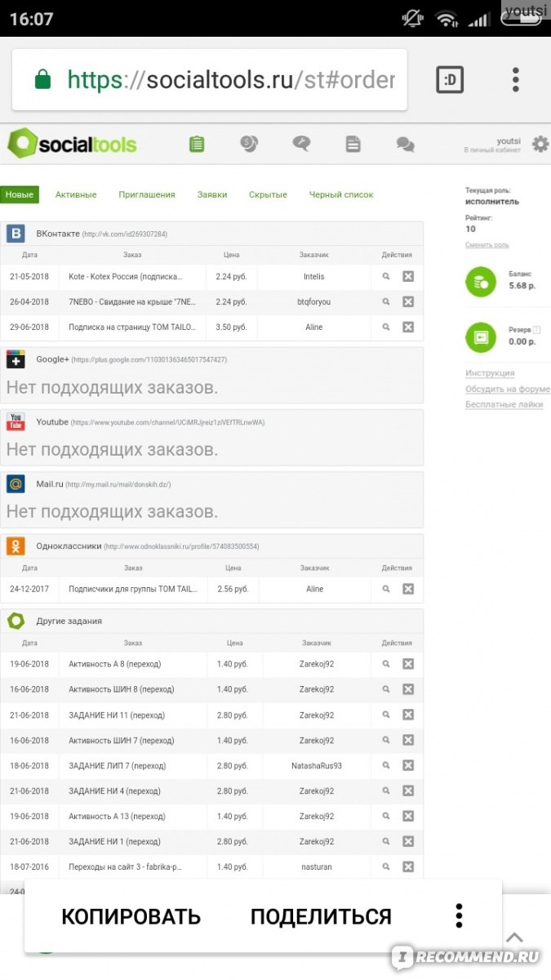This screenshot has height=980, width=551.
Task: Open Бесплатные лайки link
Action: pos(504,404)
